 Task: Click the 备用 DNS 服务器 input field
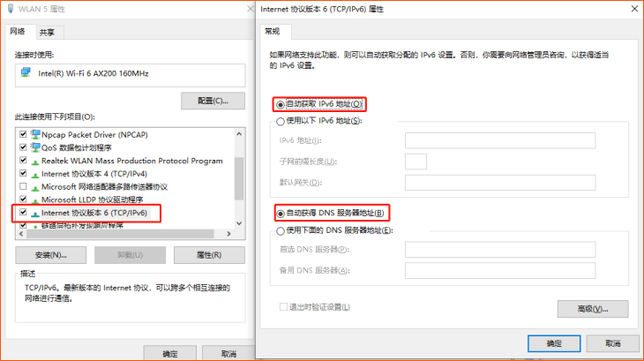coord(500,271)
